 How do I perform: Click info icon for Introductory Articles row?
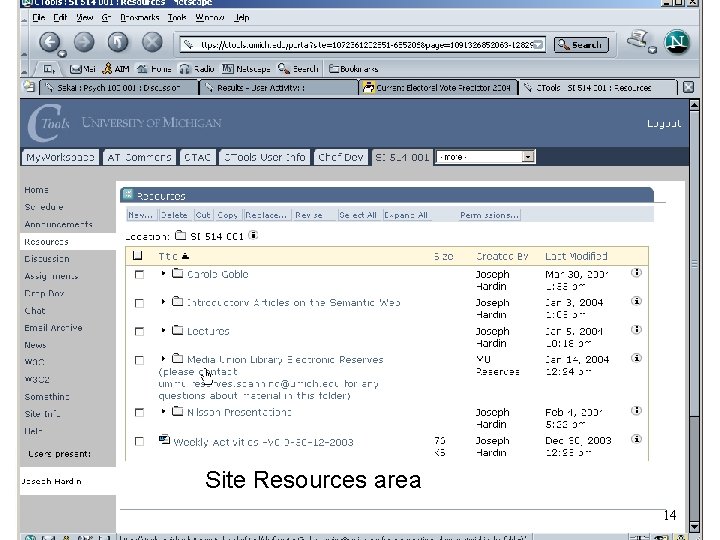point(636,301)
